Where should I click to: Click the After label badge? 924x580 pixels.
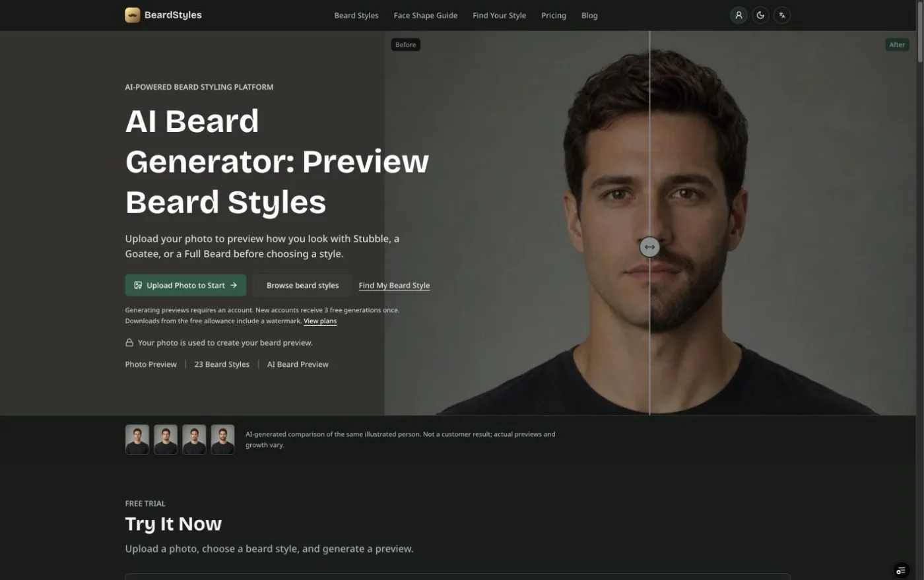897,45
